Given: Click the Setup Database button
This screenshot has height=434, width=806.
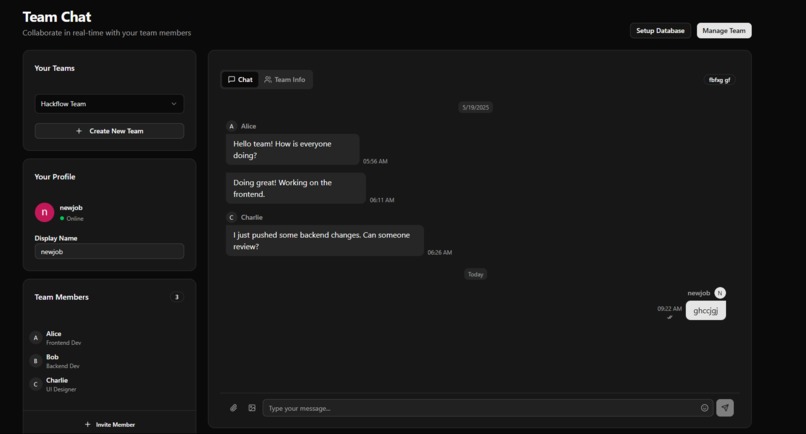Looking at the screenshot, I should pos(660,30).
